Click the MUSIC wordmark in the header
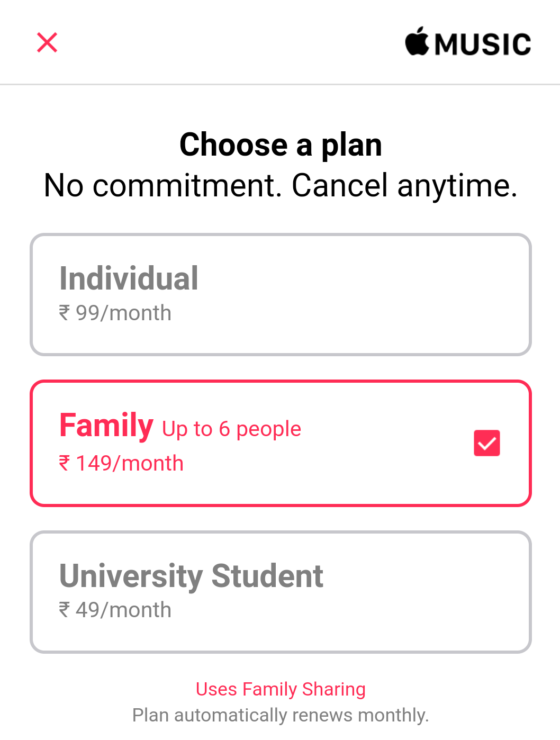 (x=483, y=44)
